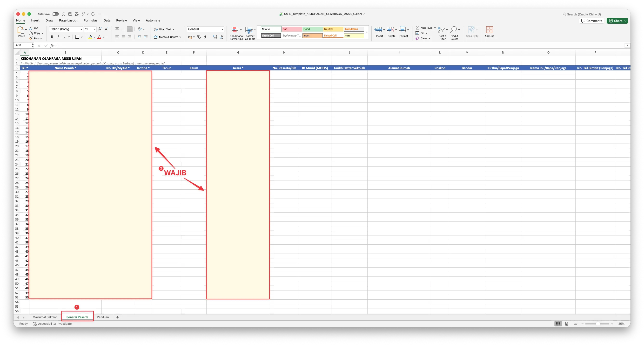Align text to the left
644x345 pixels.
click(x=117, y=37)
